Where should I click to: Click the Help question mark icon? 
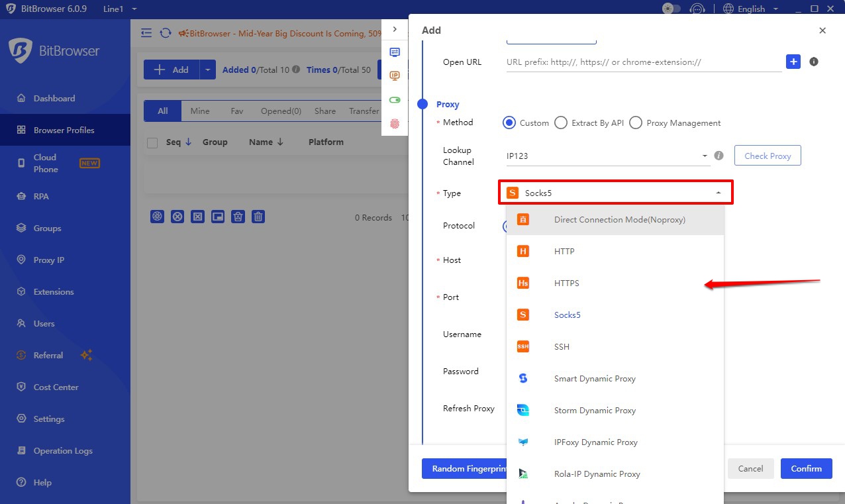point(21,482)
